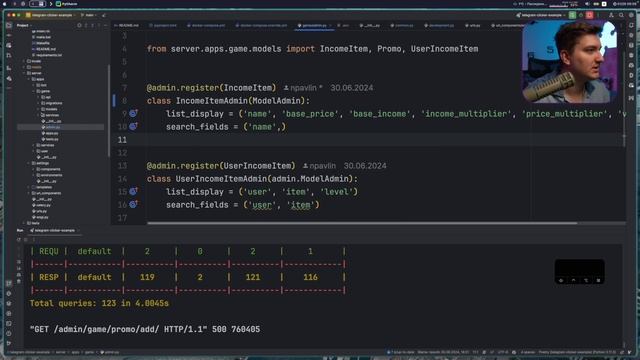The width and height of the screenshot is (640, 360).
Task: Click webcam overlay thumbnail
Action: pos(569,62)
